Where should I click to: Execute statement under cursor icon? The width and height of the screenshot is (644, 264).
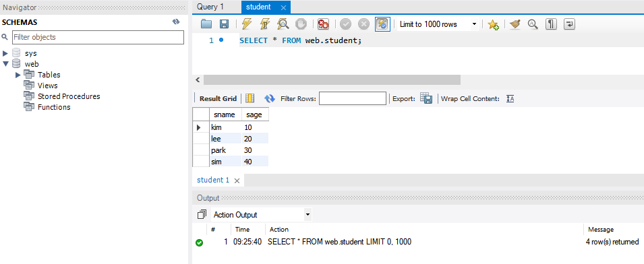click(x=265, y=24)
